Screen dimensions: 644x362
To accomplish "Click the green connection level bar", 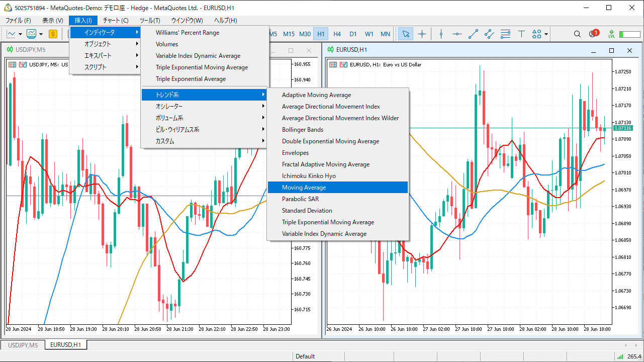I will click(x=629, y=34).
